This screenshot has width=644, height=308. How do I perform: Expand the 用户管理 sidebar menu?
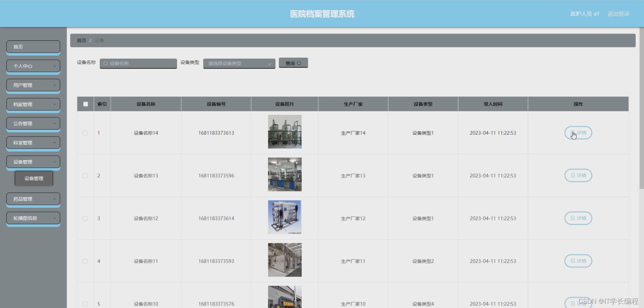coord(33,85)
